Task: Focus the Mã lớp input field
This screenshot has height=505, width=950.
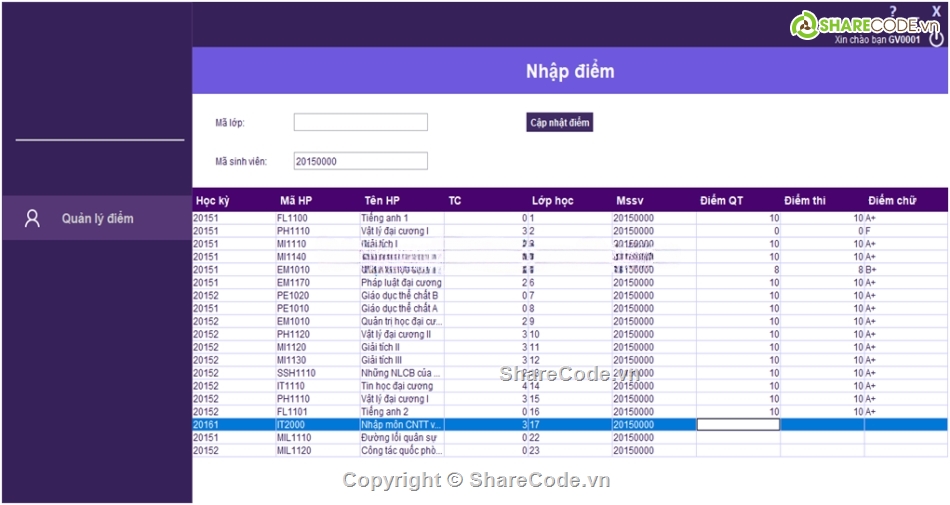Action: pos(360,122)
